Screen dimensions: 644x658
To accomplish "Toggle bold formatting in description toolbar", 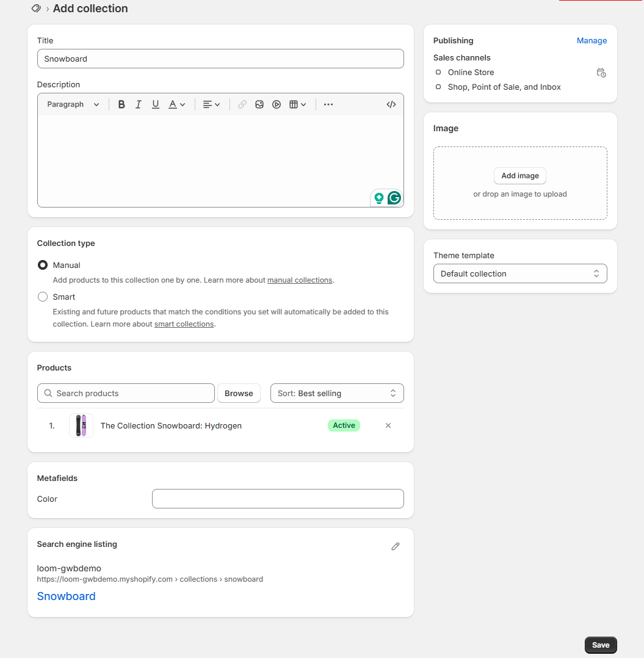I will pos(121,104).
